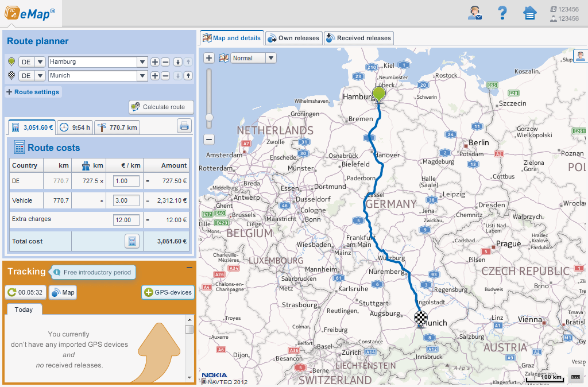Click the calculator icon beside Total cost
The image size is (588, 387).
coord(133,241)
